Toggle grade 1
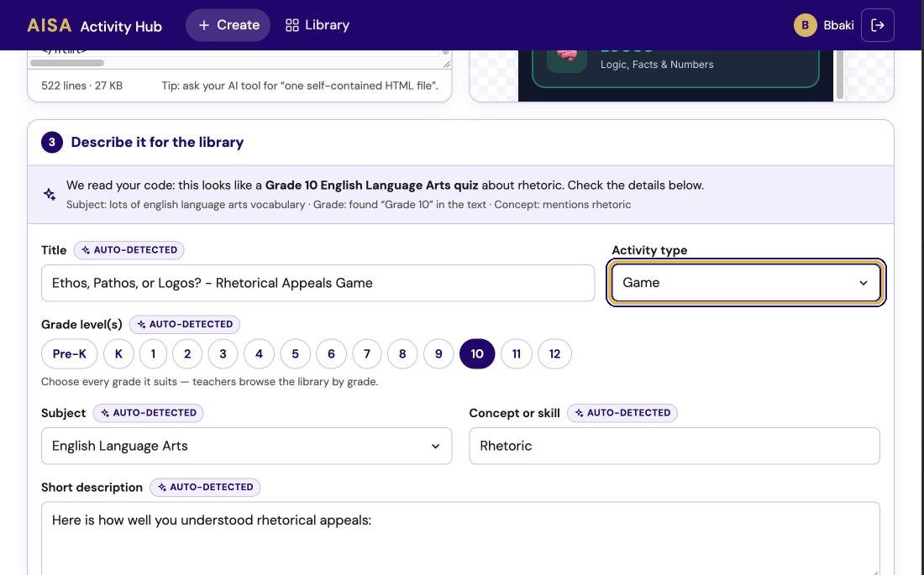Screen dimensions: 924x575 153,354
